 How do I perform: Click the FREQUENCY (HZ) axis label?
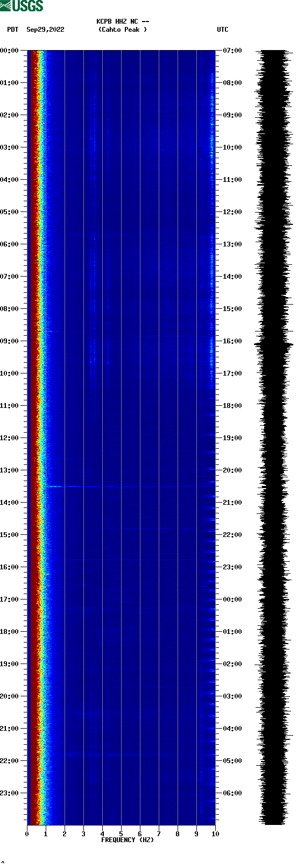point(128,840)
